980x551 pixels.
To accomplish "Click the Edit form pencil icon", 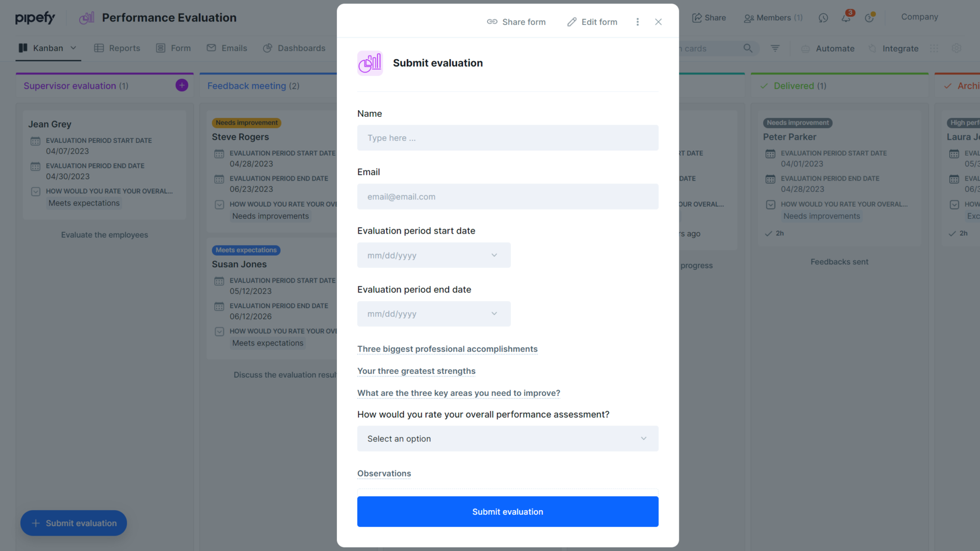I will (572, 22).
